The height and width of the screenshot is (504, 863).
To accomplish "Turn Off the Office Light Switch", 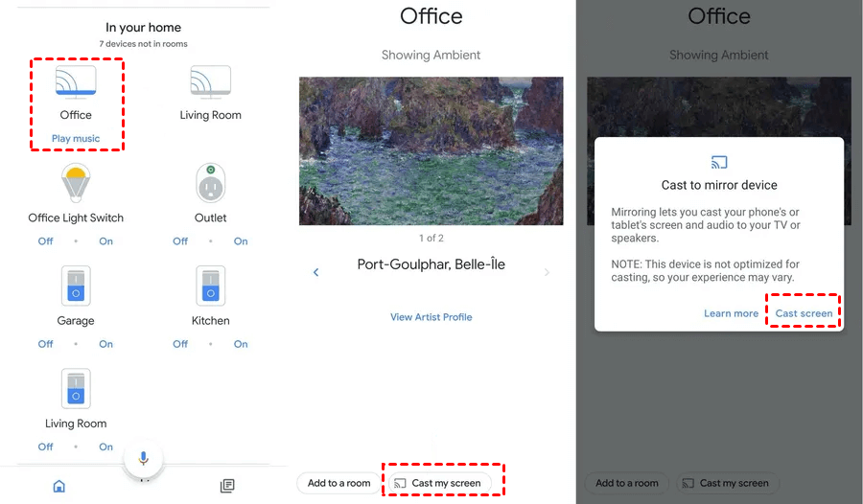I will pos(45,241).
